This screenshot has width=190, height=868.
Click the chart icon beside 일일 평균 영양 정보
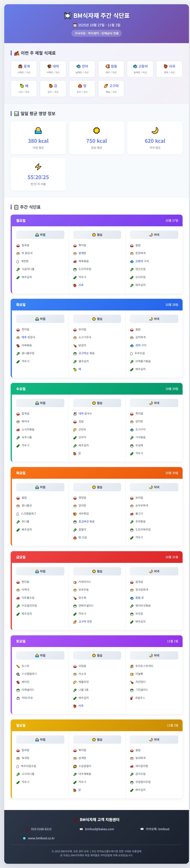pyautogui.click(x=17, y=113)
